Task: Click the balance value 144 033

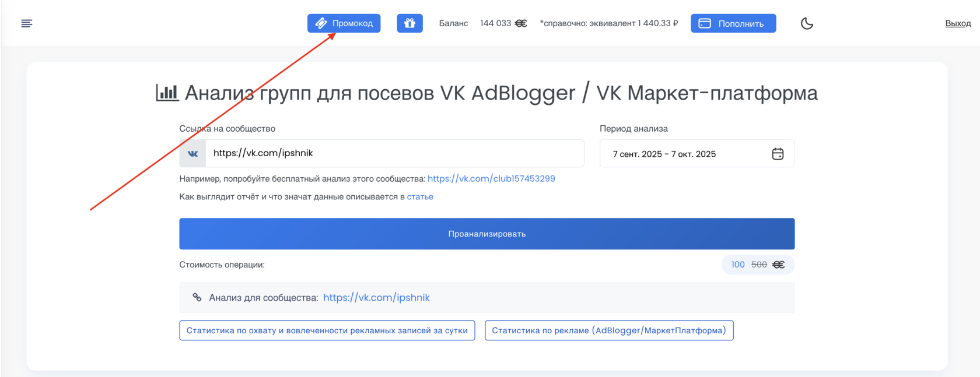Action: click(495, 23)
